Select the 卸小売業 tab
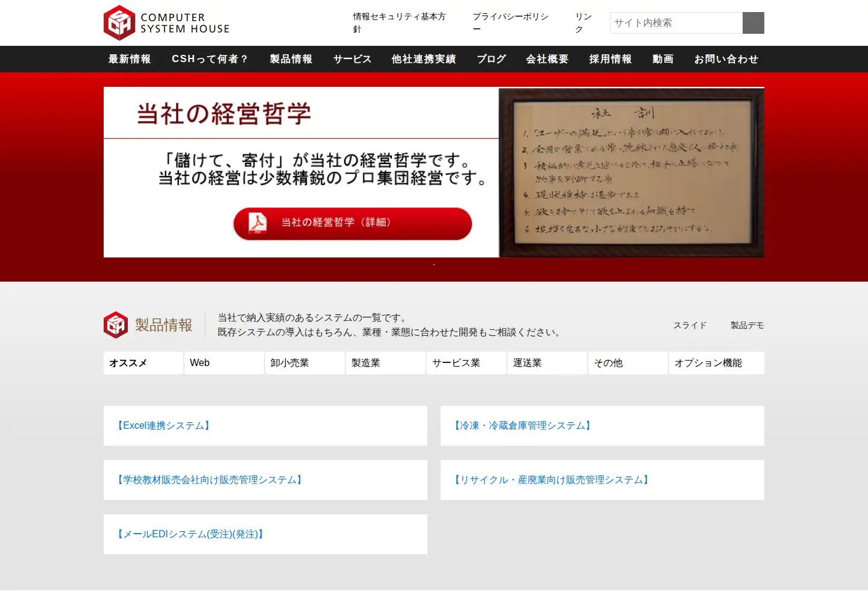 pyautogui.click(x=305, y=363)
